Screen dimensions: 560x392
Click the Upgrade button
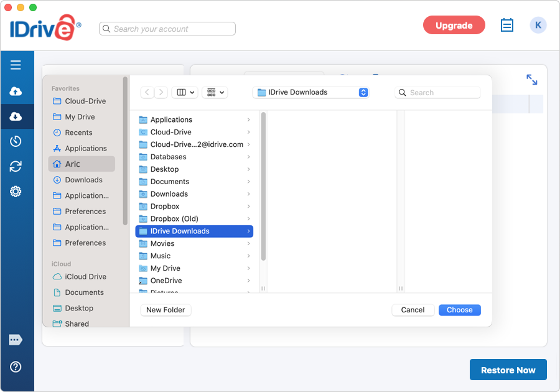[x=454, y=26]
